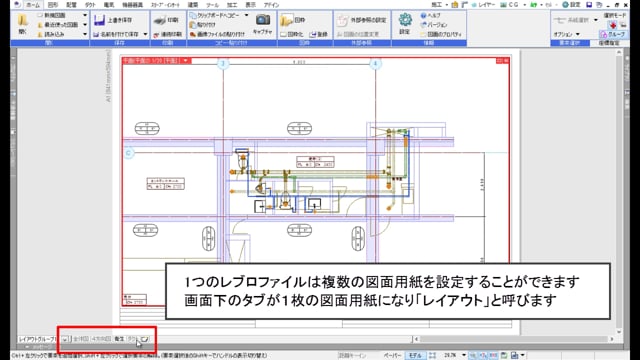The width and height of the screenshot is (640, 360).
Task: Open the ツール ribbon tab
Action: tap(212, 5)
